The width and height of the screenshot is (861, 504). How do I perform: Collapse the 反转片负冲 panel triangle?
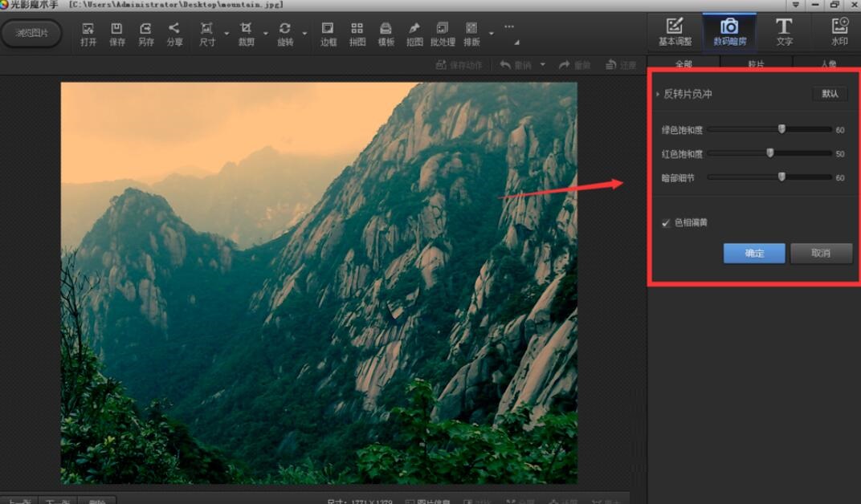(657, 95)
